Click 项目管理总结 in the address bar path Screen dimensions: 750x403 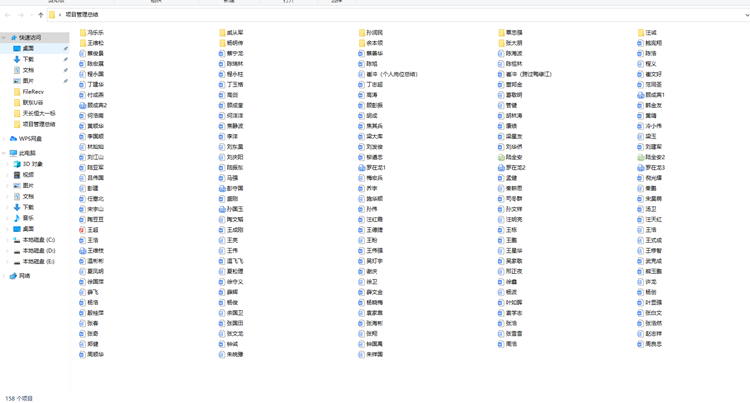point(82,15)
